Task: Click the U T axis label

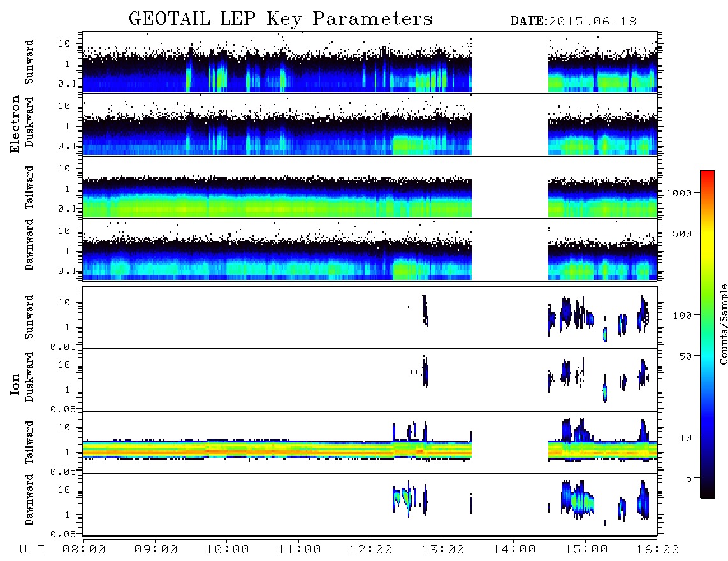Action: tap(32, 550)
